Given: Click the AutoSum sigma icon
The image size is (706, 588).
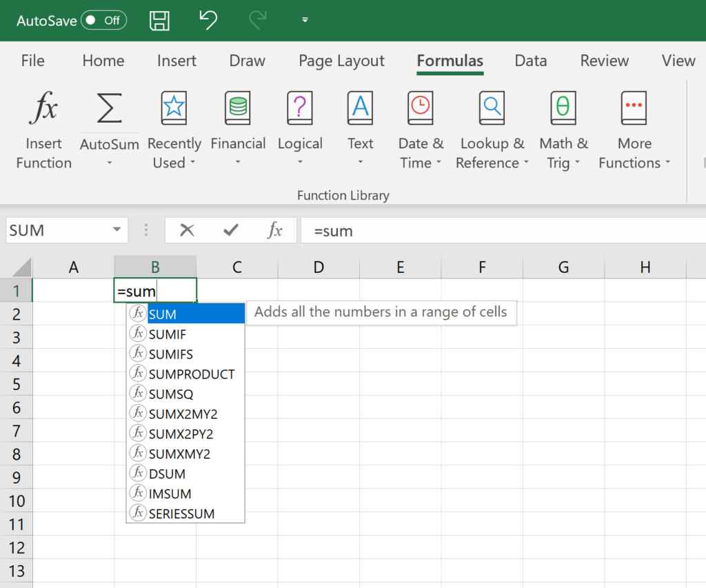Looking at the screenshot, I should point(109,108).
